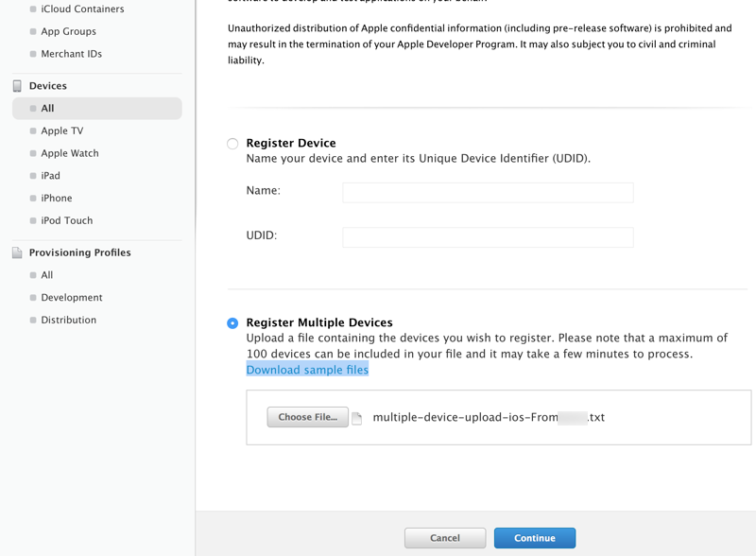This screenshot has width=756, height=556.
Task: Click the bullet icon beside App Groups
Action: [33, 32]
